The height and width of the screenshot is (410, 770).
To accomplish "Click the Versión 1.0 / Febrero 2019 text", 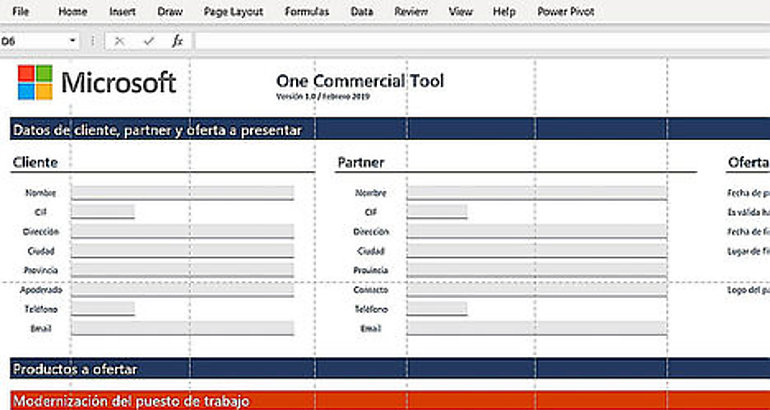I will [x=323, y=97].
